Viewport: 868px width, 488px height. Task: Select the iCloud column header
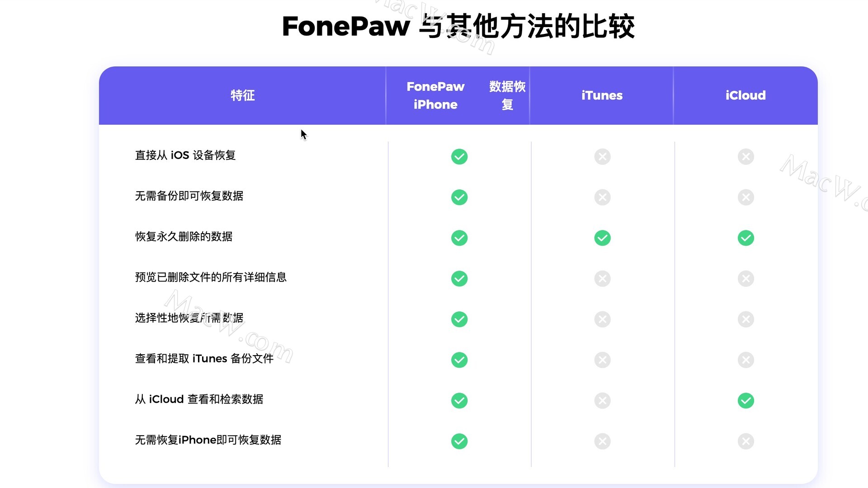click(745, 95)
